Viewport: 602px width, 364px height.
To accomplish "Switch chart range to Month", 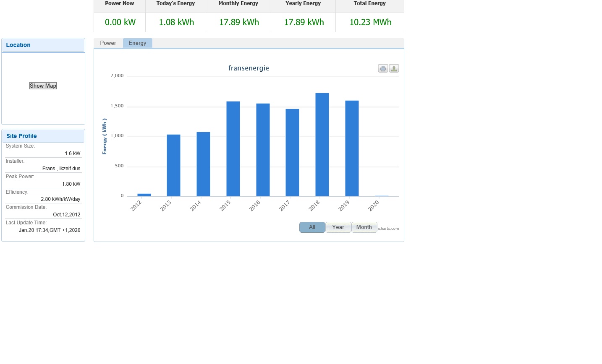I will 364,227.
